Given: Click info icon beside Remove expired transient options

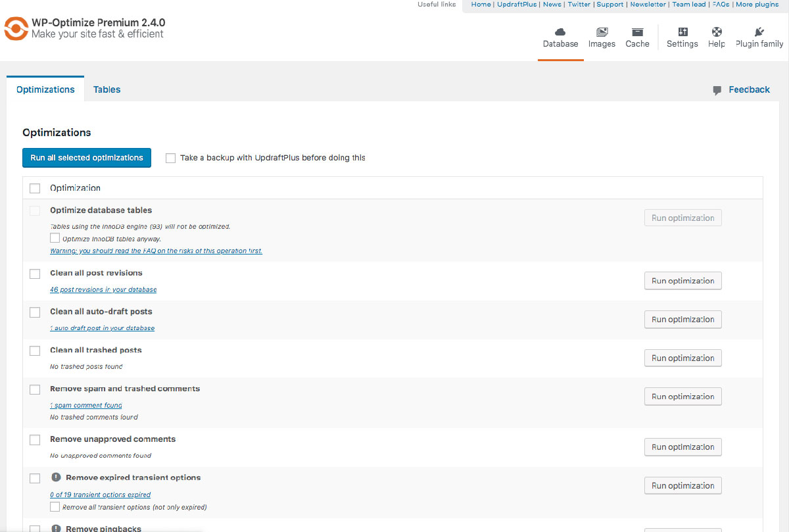Looking at the screenshot, I should [56, 477].
